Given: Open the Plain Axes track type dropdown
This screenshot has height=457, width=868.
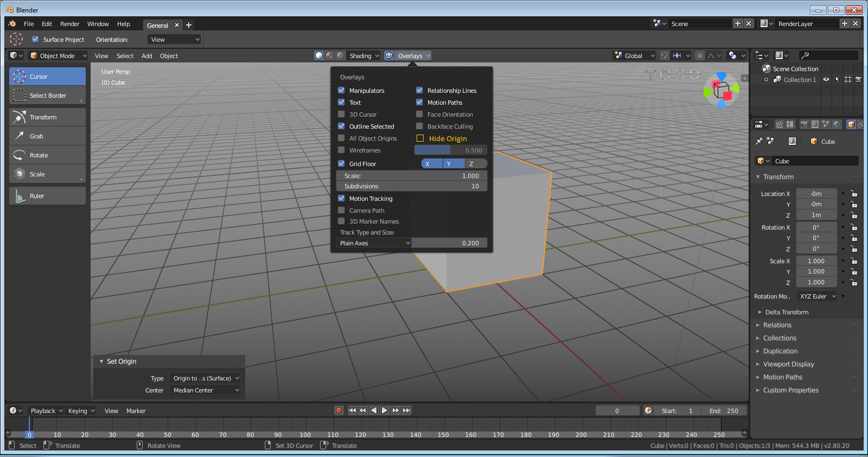Looking at the screenshot, I should coord(374,243).
